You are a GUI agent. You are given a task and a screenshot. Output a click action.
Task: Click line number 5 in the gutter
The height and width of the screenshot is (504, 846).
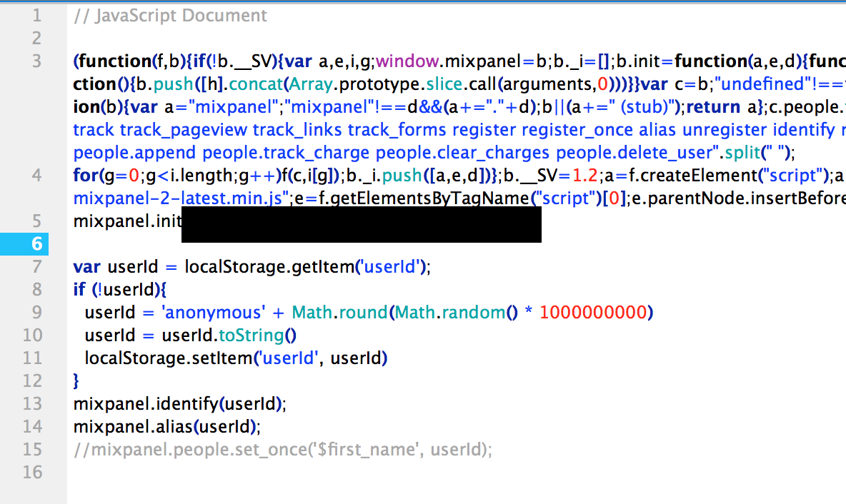[36, 221]
